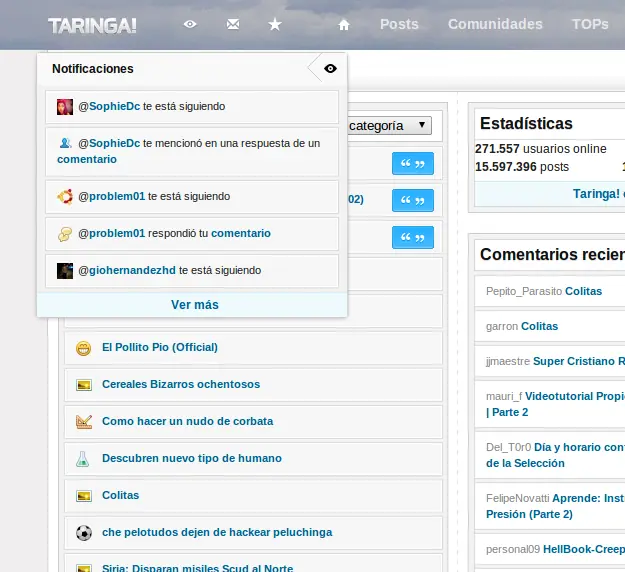Open the TOPs menu
The width and height of the screenshot is (625, 572).
590,24
